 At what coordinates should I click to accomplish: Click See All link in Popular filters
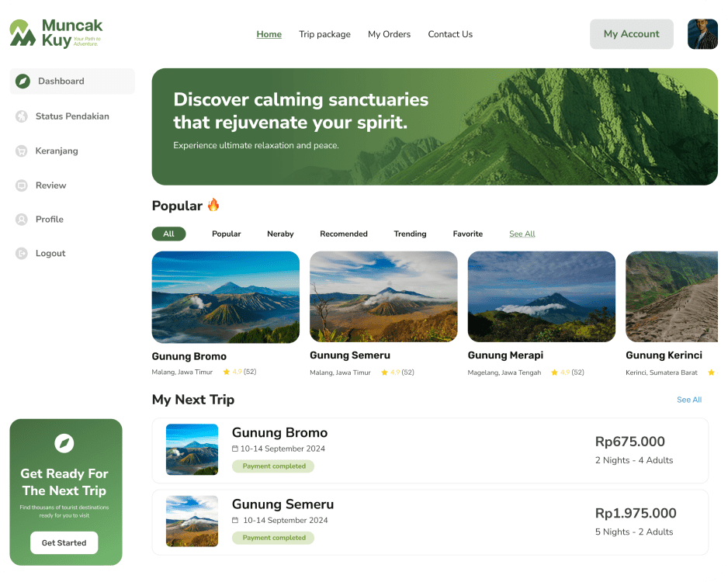[x=522, y=234]
